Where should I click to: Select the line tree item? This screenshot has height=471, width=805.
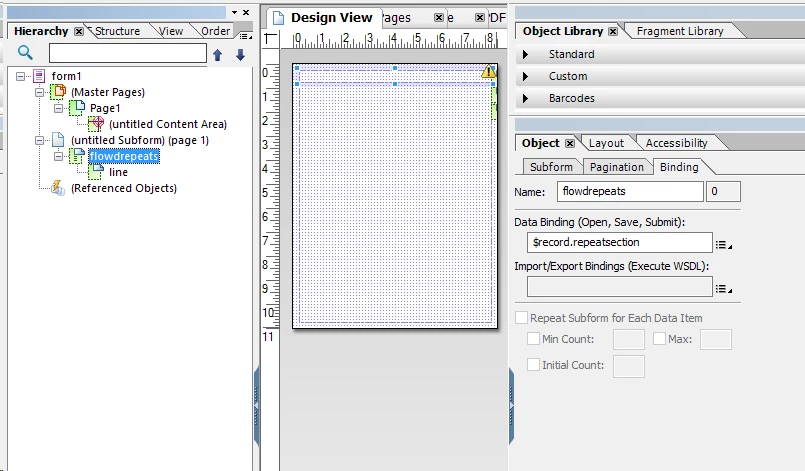pyautogui.click(x=118, y=172)
